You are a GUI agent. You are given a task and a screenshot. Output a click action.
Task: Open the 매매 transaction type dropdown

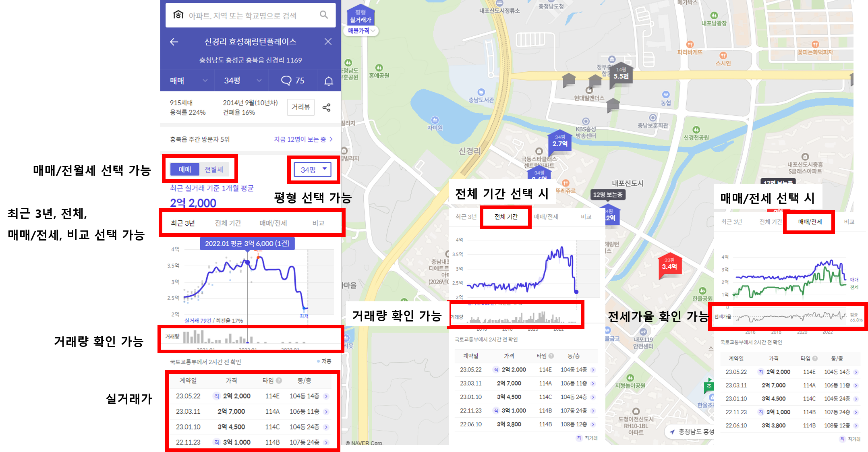(x=187, y=80)
